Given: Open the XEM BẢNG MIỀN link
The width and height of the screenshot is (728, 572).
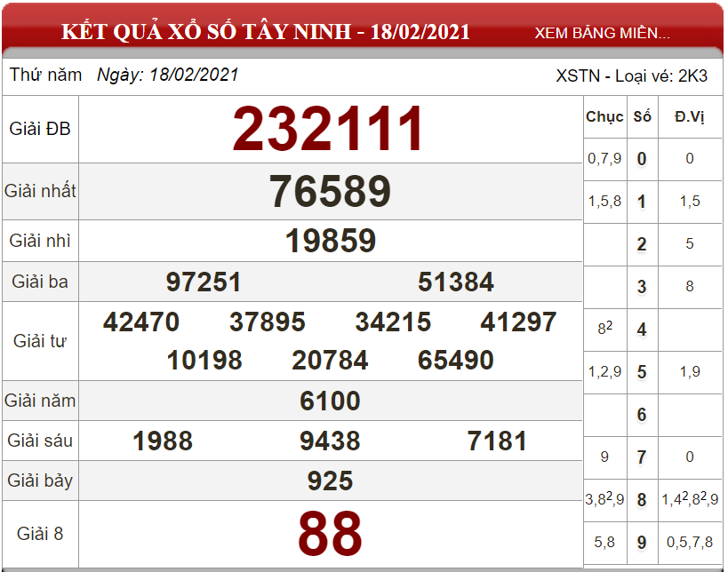Looking at the screenshot, I should (602, 33).
